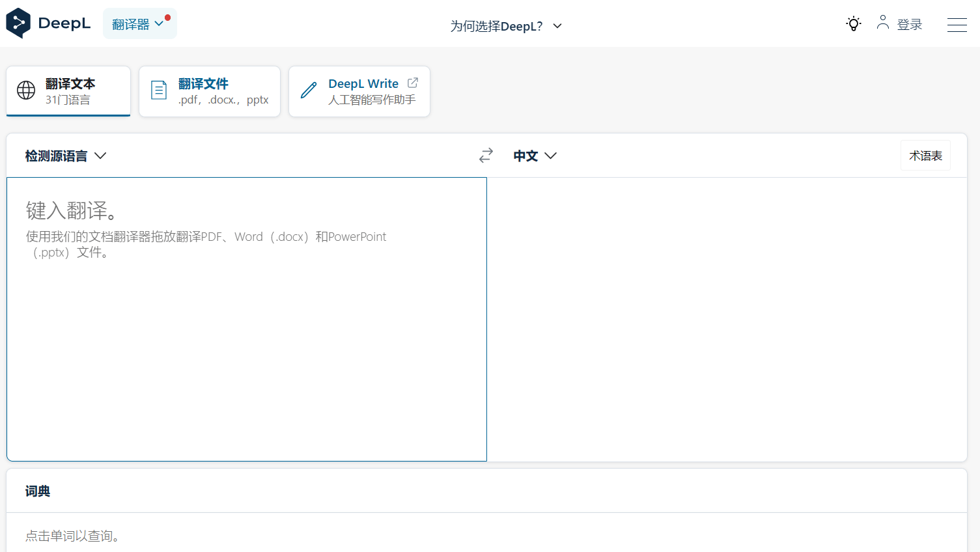Open the DeepL Write tab
The width and height of the screenshot is (980, 552).
tap(359, 91)
